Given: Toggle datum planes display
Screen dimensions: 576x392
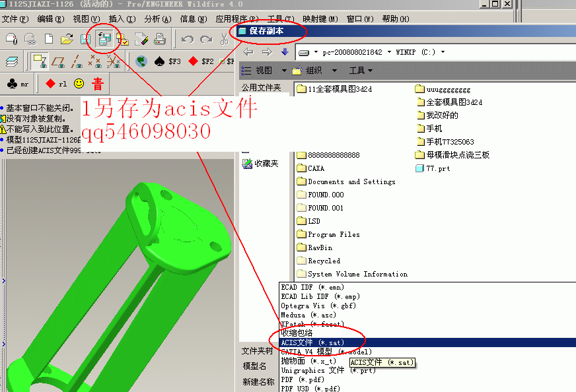Looking at the screenshot, I should pyautogui.click(x=58, y=61).
